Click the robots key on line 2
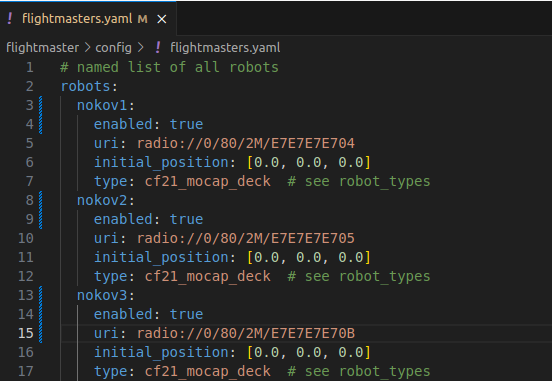 pyautogui.click(x=86, y=86)
